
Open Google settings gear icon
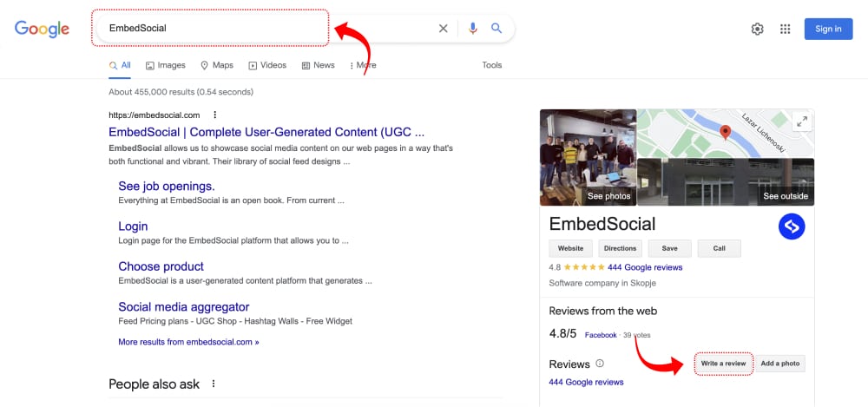pos(757,29)
